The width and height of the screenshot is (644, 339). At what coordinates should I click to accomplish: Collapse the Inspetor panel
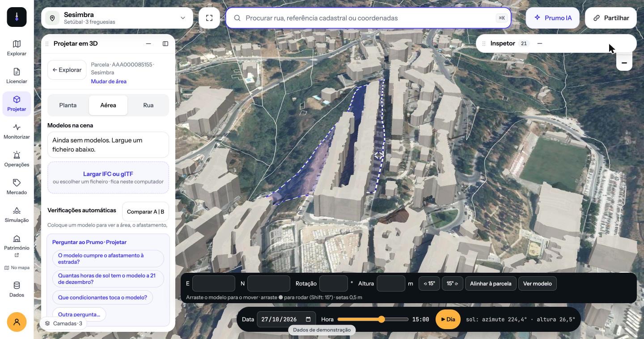coord(540,43)
